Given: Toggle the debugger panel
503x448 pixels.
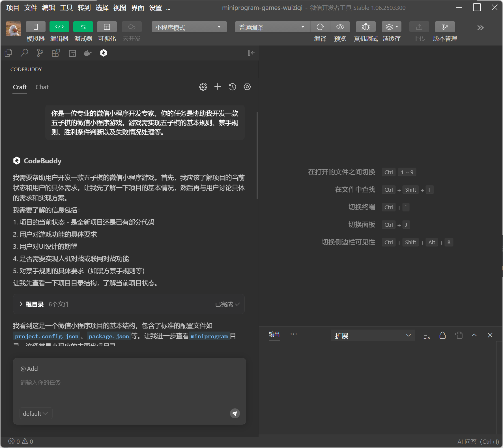Looking at the screenshot, I should (x=83, y=27).
